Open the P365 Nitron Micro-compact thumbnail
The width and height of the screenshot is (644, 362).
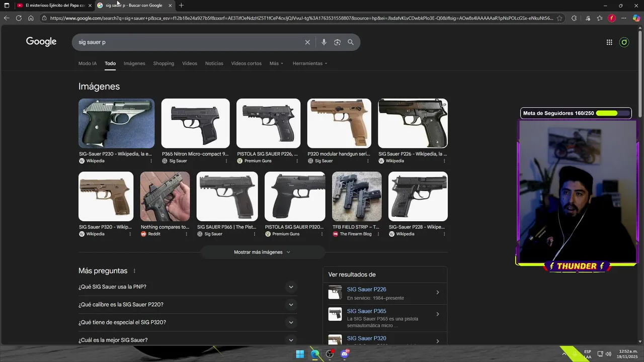[195, 123]
